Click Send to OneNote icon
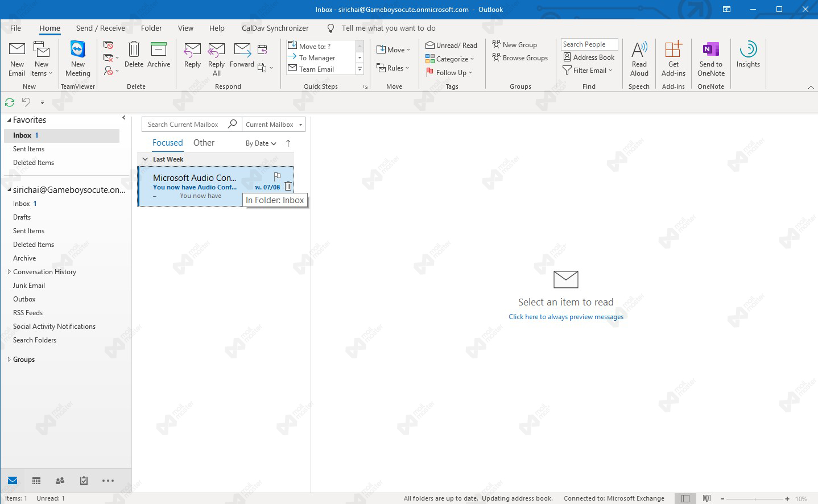The image size is (818, 504). pyautogui.click(x=710, y=50)
